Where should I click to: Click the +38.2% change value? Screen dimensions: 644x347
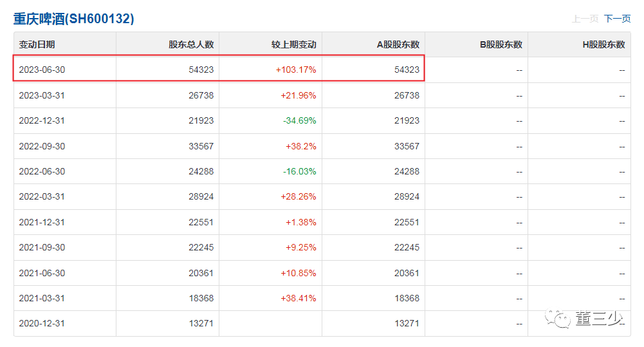click(301, 146)
